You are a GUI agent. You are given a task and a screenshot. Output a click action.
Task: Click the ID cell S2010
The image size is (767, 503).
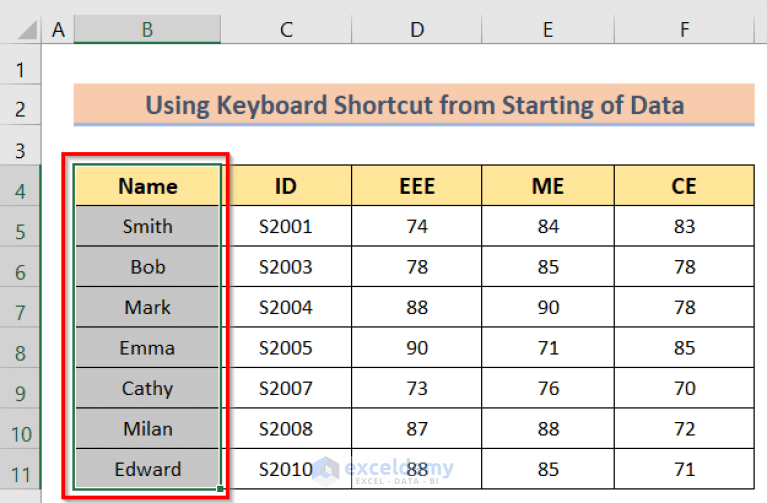point(286,470)
